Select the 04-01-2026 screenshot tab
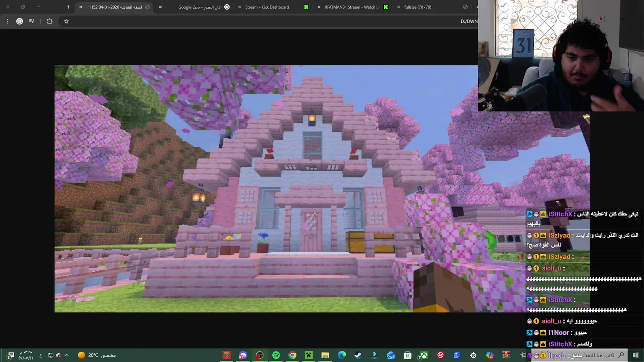 coord(115,7)
